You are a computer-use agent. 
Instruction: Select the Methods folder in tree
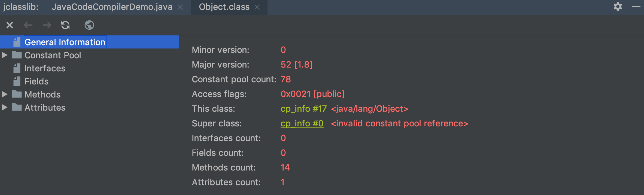(42, 95)
